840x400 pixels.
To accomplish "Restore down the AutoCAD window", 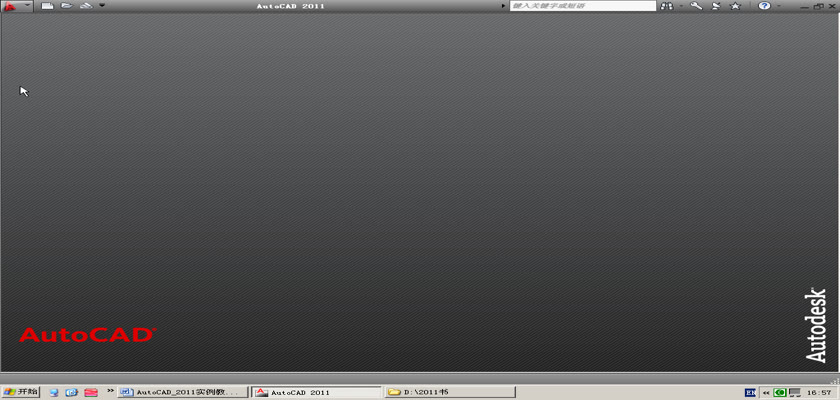I will (x=818, y=6).
